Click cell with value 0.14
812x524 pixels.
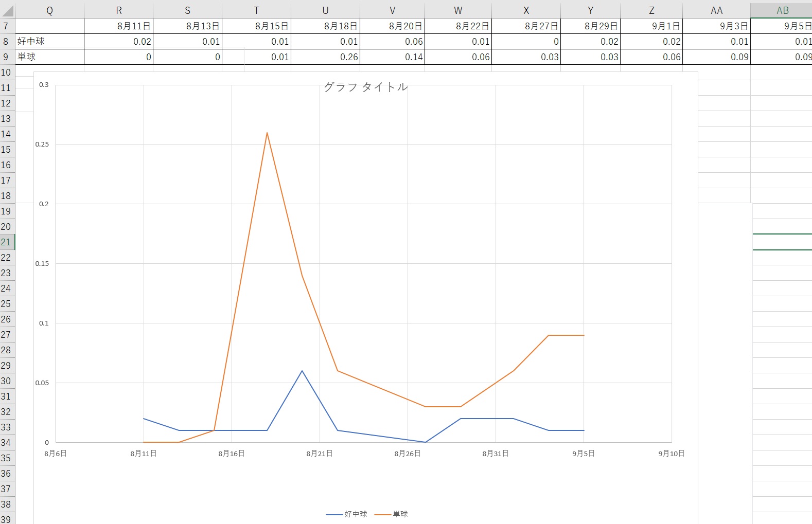point(393,57)
